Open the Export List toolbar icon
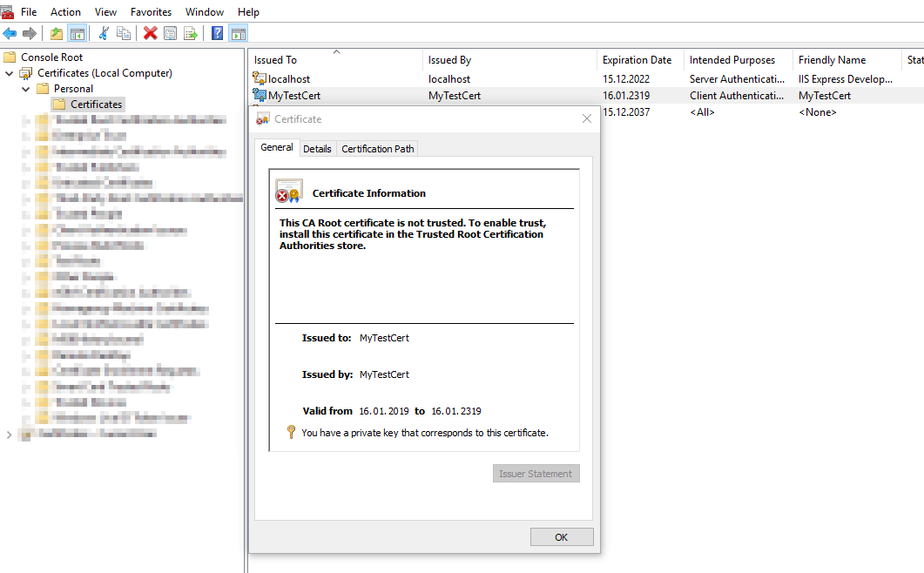Screen dimensions: 924x573 190,33
